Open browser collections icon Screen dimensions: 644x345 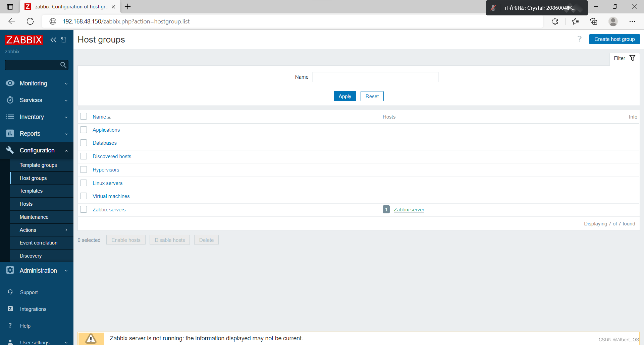coord(594,21)
